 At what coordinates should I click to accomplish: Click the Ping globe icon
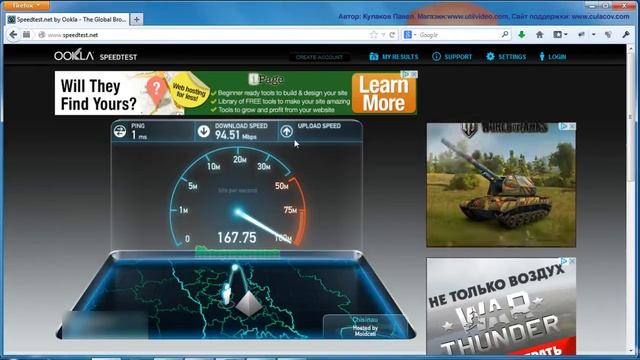tap(120, 131)
